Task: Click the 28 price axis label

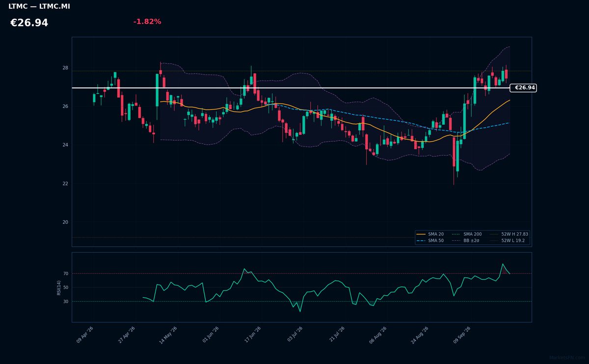Action: (x=65, y=68)
